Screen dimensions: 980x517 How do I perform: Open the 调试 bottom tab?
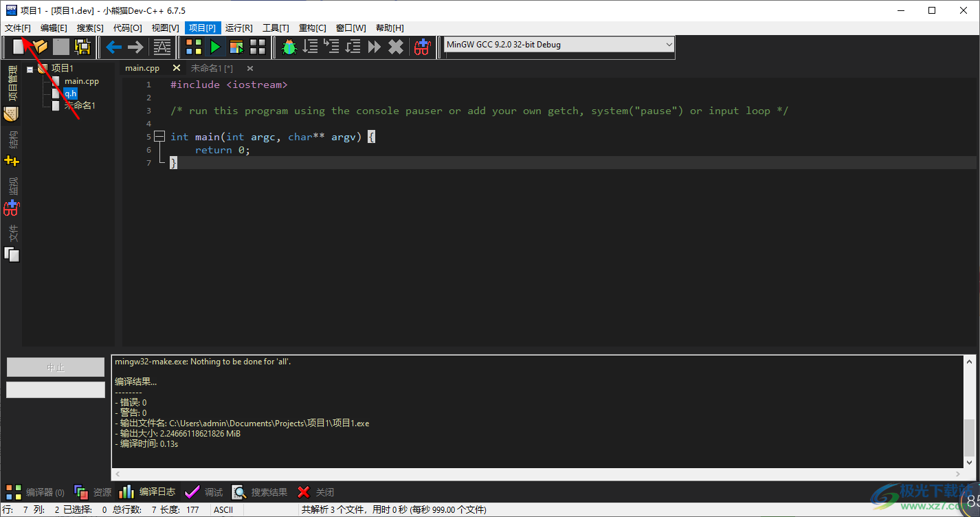(x=204, y=492)
